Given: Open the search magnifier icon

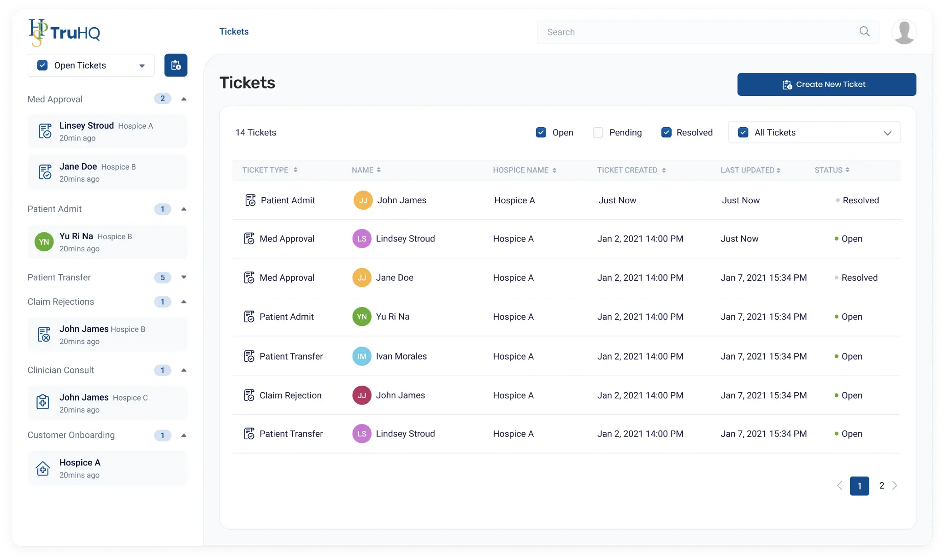Looking at the screenshot, I should pyautogui.click(x=864, y=31).
